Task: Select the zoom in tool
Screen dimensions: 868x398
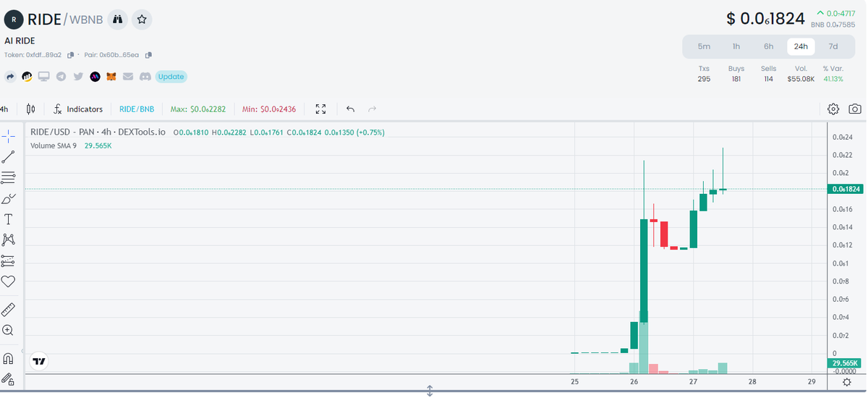Action: point(8,331)
